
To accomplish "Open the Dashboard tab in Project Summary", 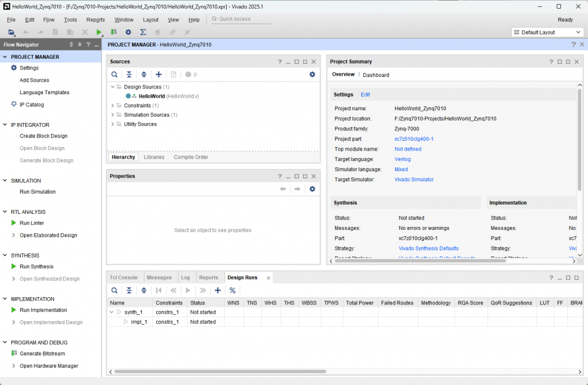I will click(376, 75).
